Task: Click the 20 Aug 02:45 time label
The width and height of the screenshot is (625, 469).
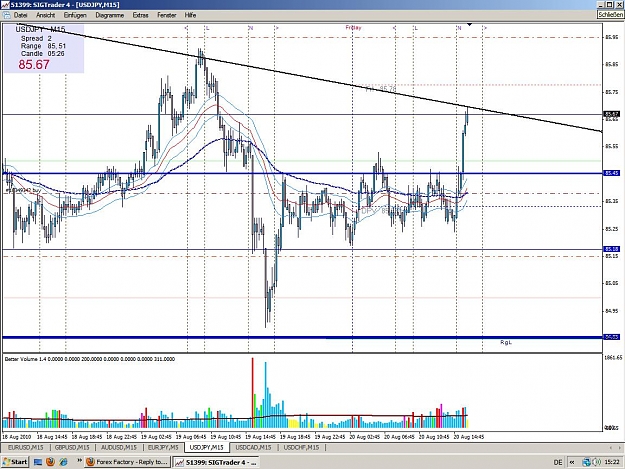Action: (x=365, y=437)
